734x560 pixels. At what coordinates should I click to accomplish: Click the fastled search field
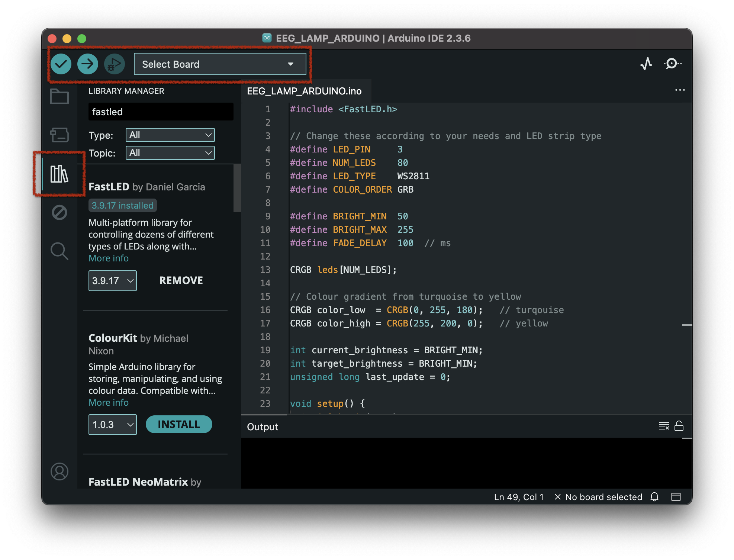click(x=161, y=112)
